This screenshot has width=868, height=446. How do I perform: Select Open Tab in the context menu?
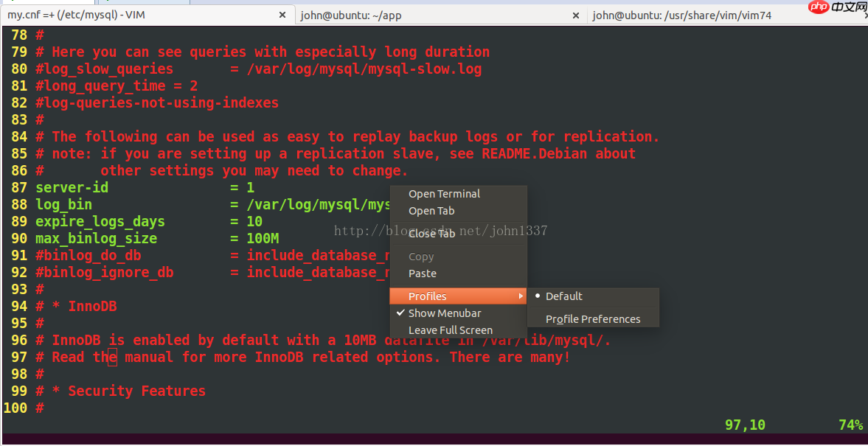coord(431,211)
